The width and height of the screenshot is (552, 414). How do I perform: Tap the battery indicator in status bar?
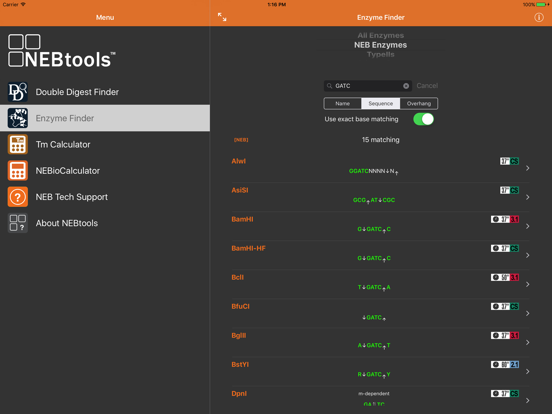pyautogui.click(x=542, y=5)
